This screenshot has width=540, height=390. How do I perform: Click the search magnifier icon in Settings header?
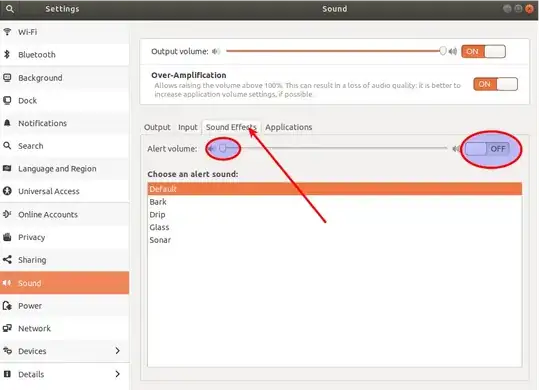pos(10,9)
